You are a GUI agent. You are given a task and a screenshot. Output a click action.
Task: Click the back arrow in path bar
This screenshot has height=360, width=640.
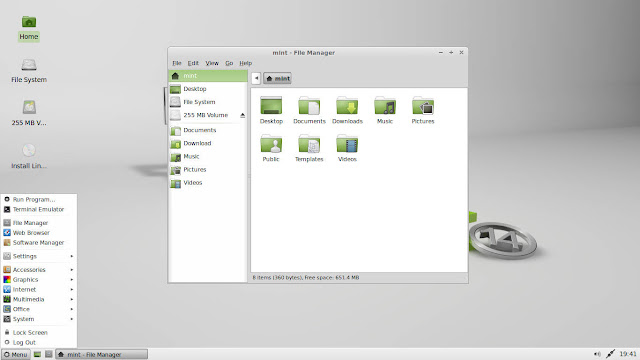pyautogui.click(x=256, y=78)
